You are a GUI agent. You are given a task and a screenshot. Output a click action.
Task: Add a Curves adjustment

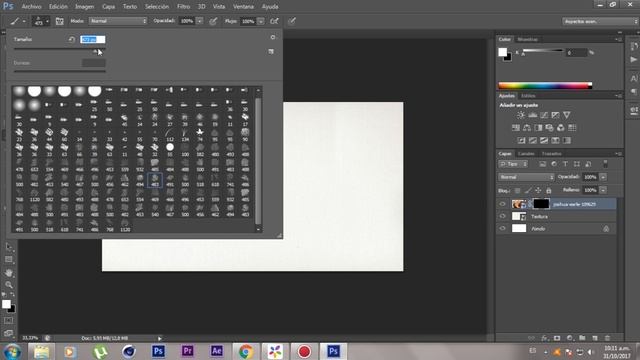544,116
